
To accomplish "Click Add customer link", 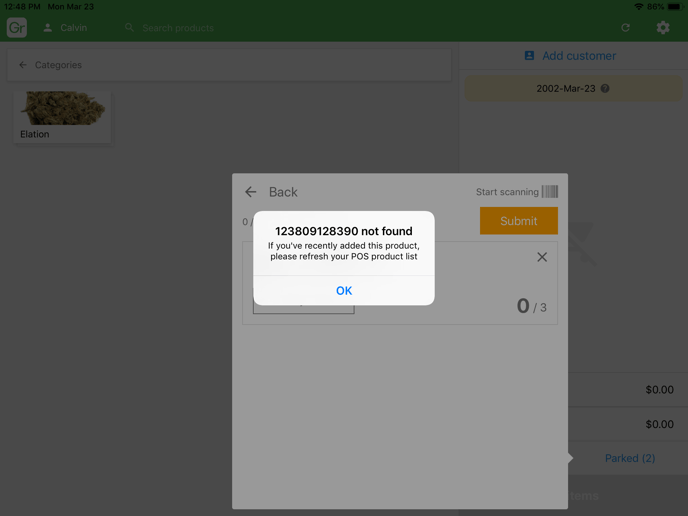I will [578, 56].
